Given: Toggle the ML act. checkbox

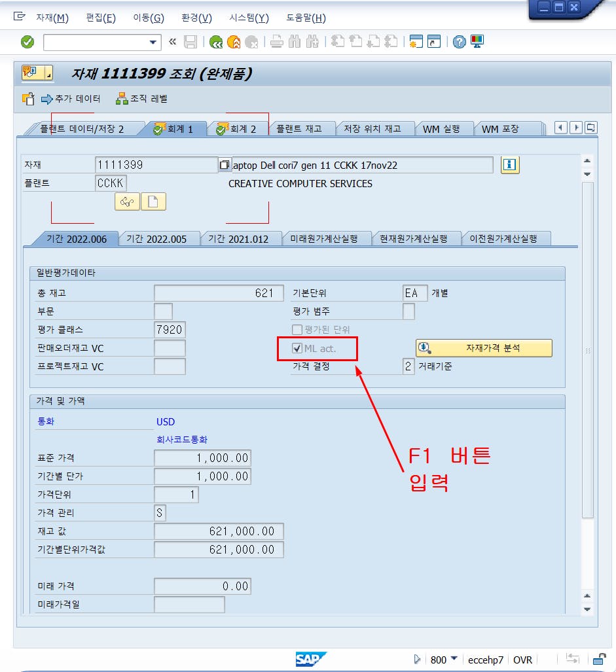Looking at the screenshot, I should [x=297, y=348].
